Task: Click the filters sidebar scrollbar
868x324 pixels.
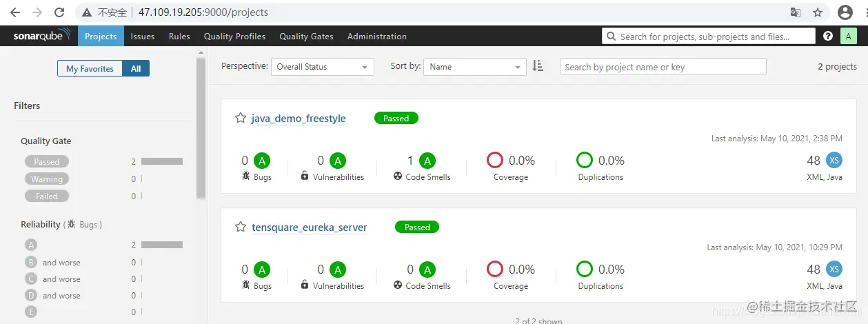Action: click(x=201, y=128)
